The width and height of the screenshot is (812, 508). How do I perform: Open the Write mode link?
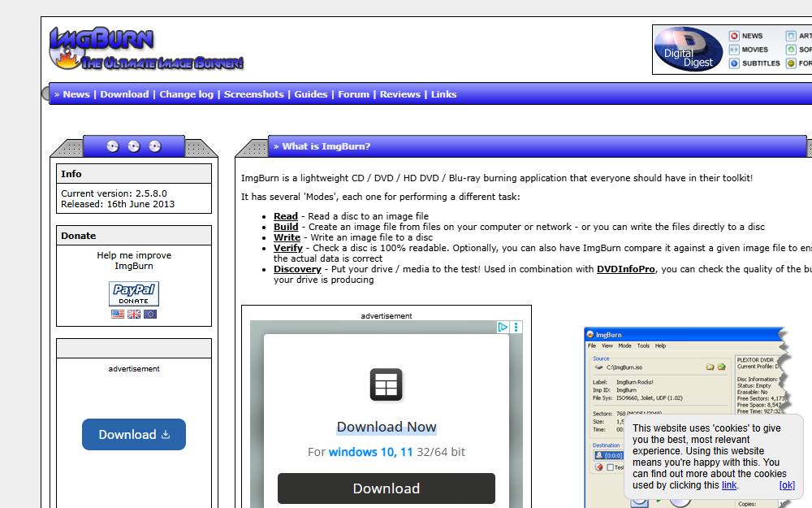tap(287, 237)
